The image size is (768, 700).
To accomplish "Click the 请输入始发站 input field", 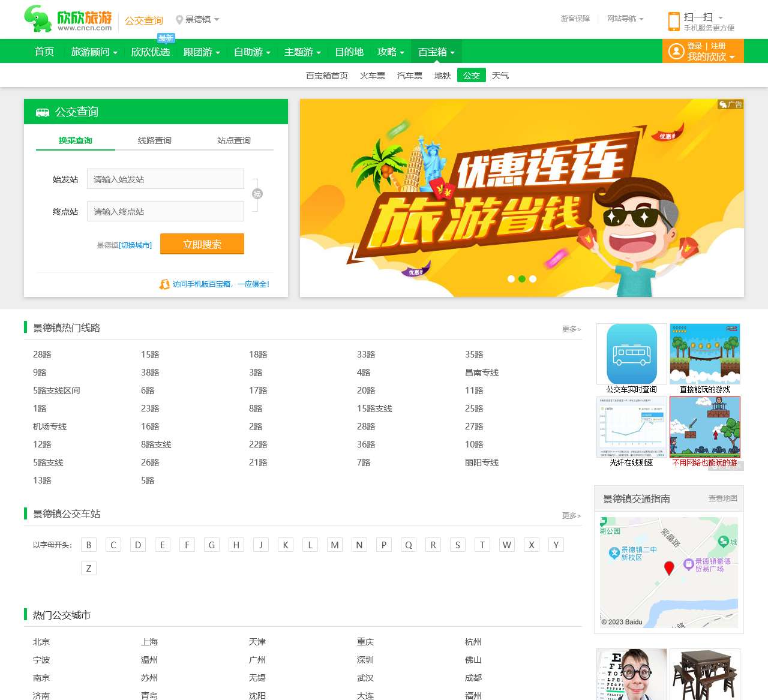I will click(166, 179).
